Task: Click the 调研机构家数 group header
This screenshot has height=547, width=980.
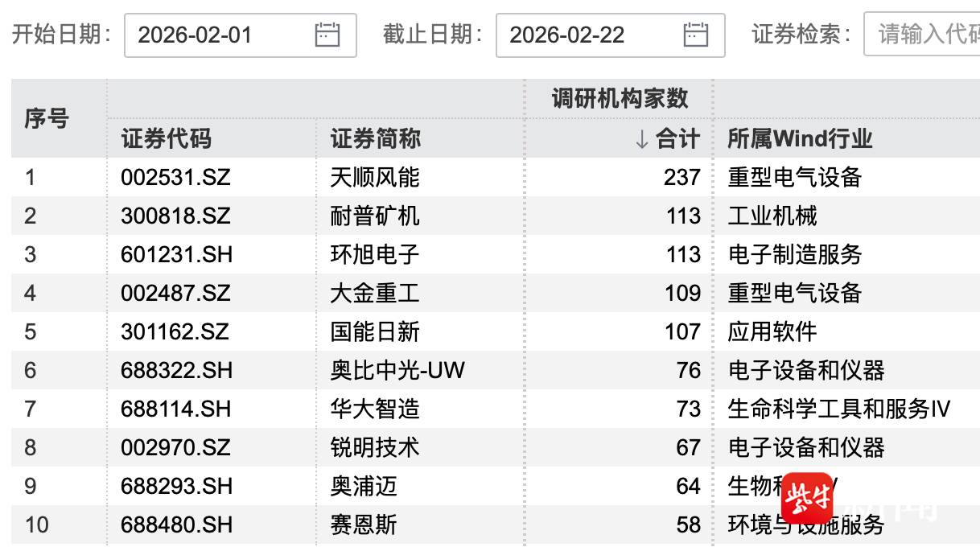Action: [x=620, y=99]
